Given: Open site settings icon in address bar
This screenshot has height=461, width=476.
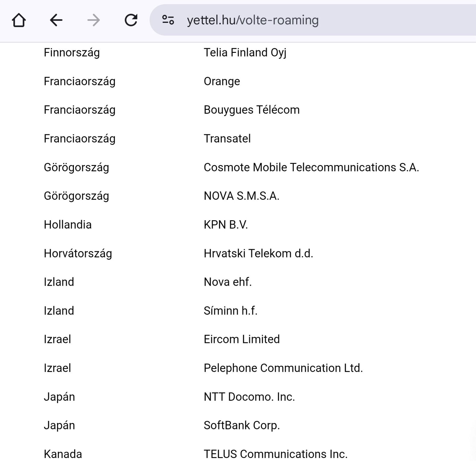Looking at the screenshot, I should [x=168, y=20].
